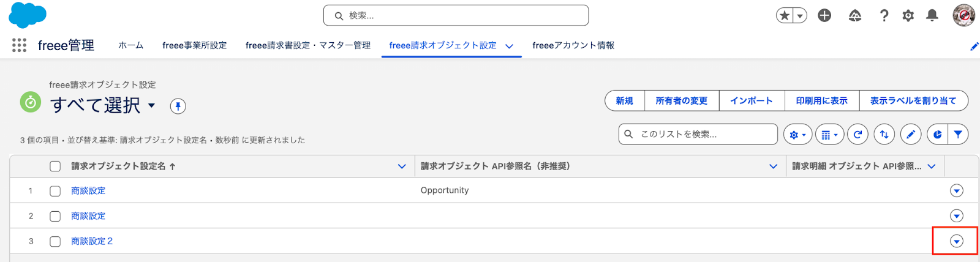Screen dimensions: 980x262
Task: Open the Favorites list dropdown arrow
Action: 800,15
